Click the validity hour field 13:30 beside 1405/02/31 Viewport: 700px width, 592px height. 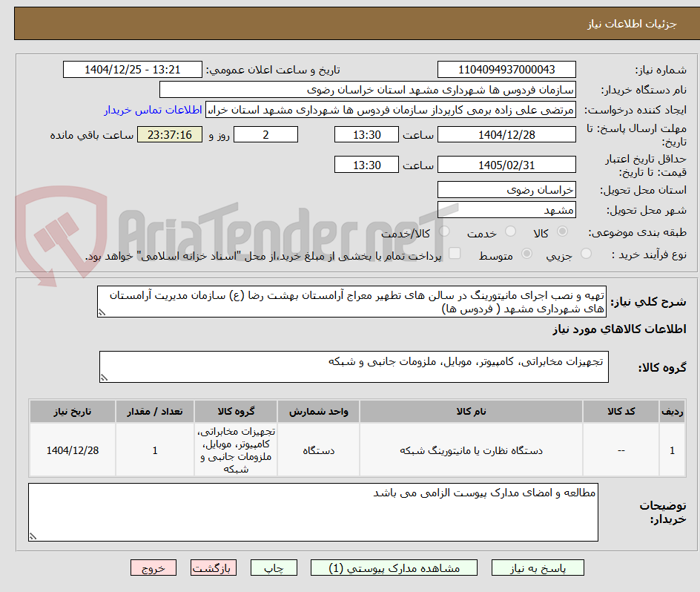[x=366, y=165]
